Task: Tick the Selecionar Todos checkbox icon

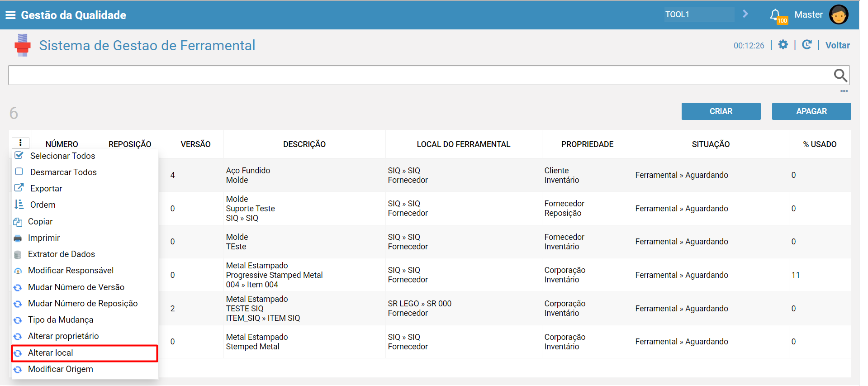Action: coord(19,155)
